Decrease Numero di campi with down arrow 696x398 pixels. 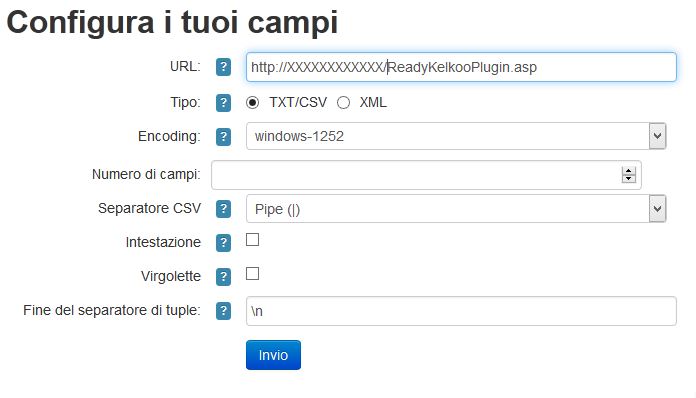629,178
